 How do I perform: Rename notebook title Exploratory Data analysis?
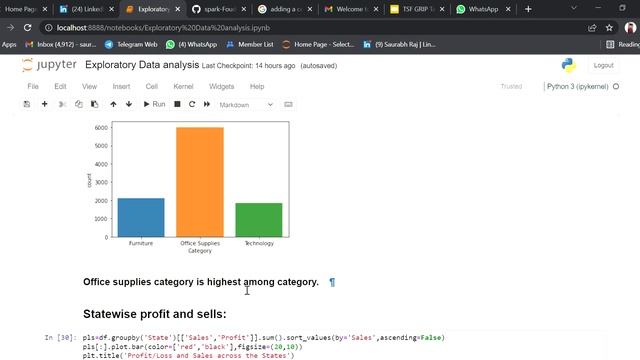(x=142, y=65)
